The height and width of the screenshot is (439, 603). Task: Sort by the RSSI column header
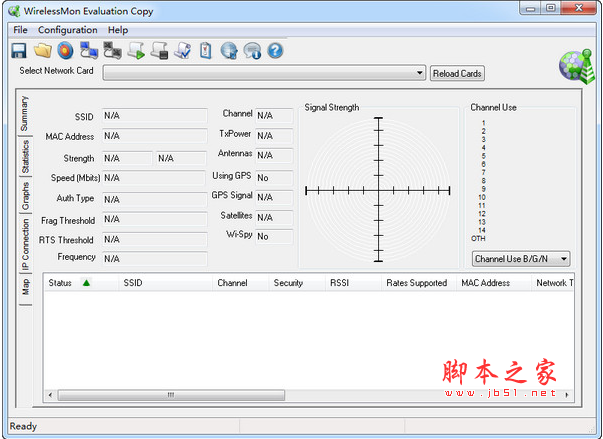[353, 283]
